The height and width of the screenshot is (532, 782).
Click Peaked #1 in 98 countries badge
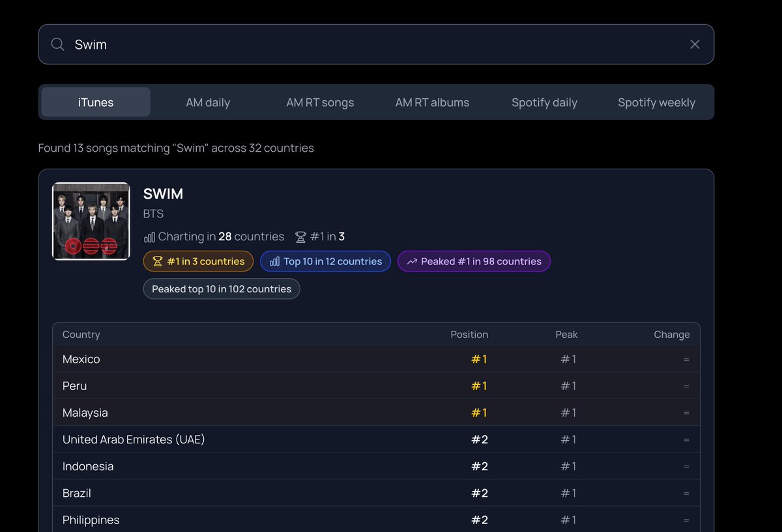[474, 261]
